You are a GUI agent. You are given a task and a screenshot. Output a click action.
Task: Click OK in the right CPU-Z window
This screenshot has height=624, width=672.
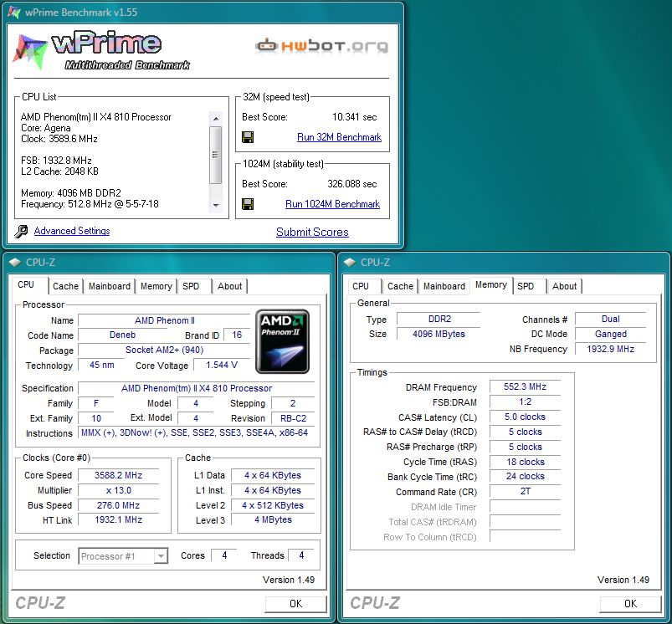pyautogui.click(x=630, y=604)
